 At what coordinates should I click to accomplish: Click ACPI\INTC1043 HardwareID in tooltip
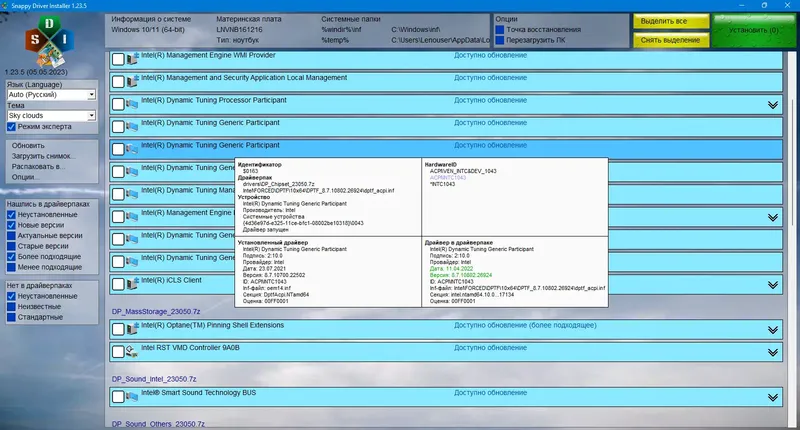pyautogui.click(x=447, y=178)
